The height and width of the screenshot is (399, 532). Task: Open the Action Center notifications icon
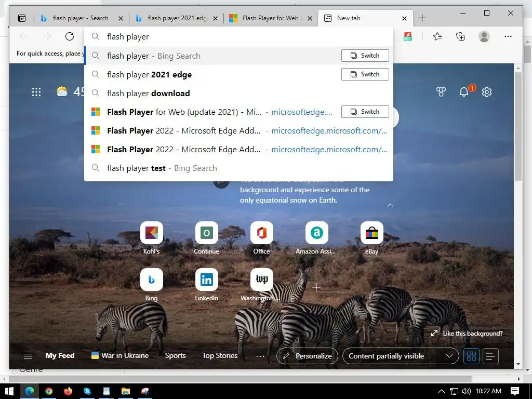pyautogui.click(x=515, y=391)
